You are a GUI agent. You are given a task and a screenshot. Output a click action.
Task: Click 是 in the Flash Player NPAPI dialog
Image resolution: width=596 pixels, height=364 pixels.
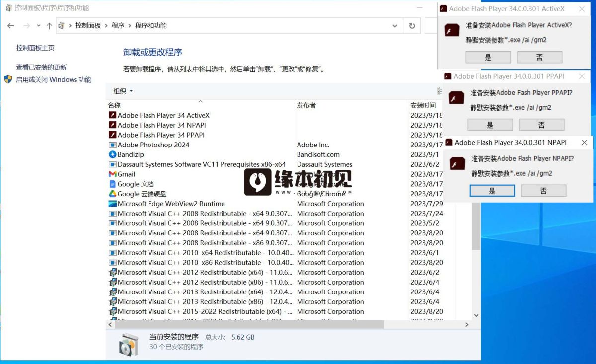tap(492, 191)
